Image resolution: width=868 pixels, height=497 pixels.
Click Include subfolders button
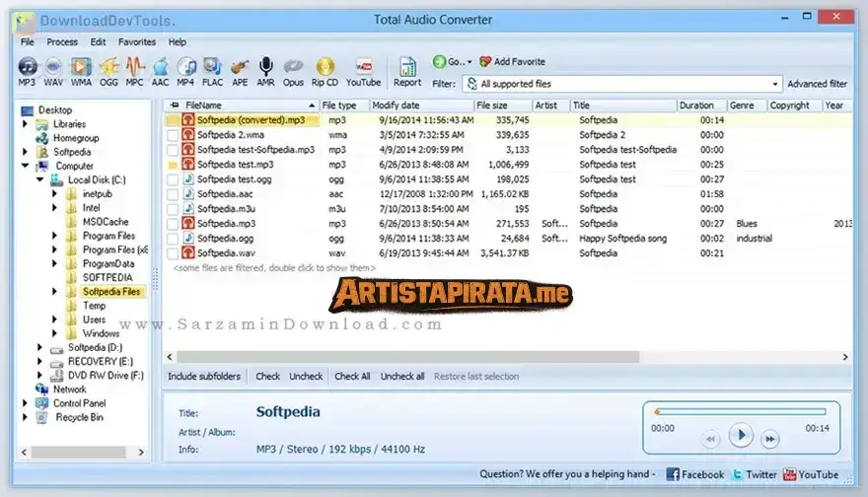pos(204,377)
